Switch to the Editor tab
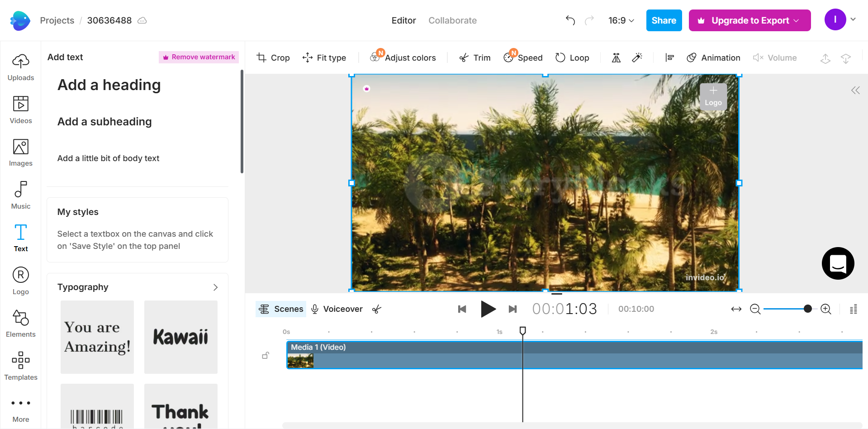Screen dimensions: 868x429 pos(403,20)
